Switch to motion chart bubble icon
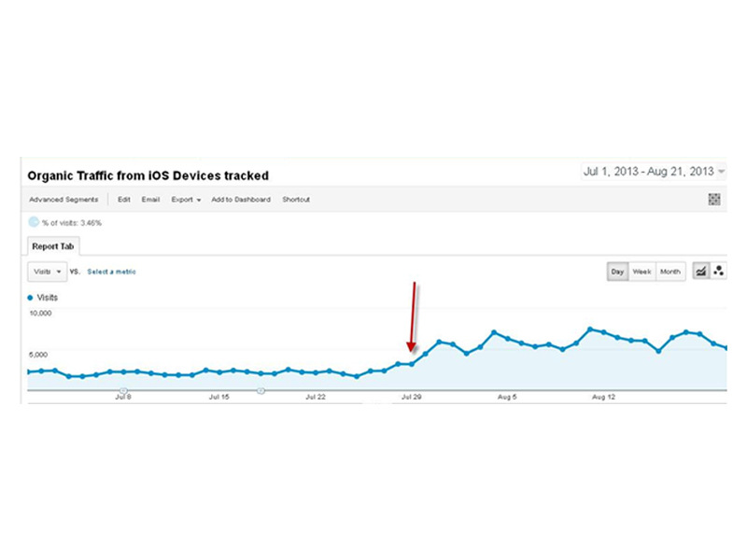 [720, 272]
